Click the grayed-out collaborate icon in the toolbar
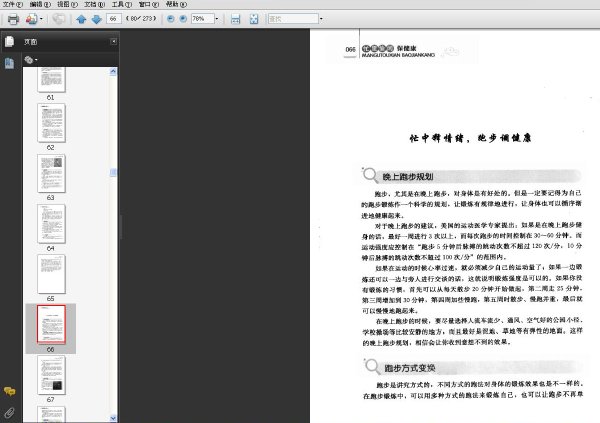The height and width of the screenshot is (423, 600). (x=59, y=19)
